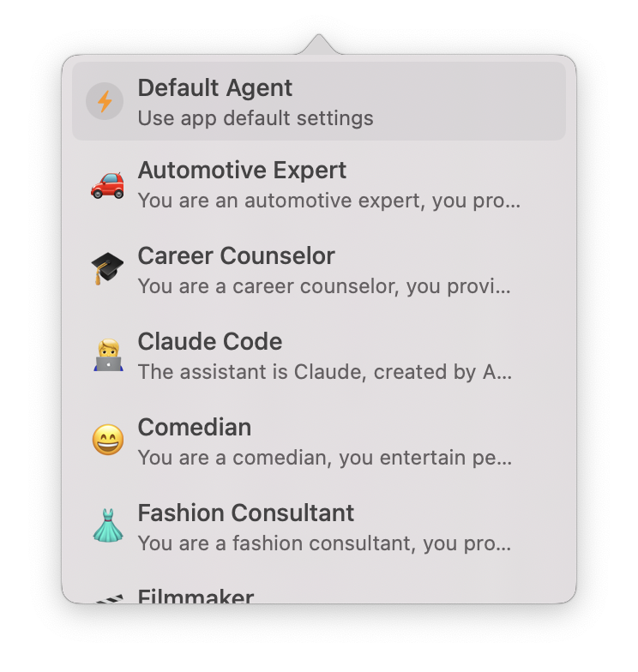This screenshot has height=672, width=638.
Task: Select the Comedian title
Action: pyautogui.click(x=194, y=428)
